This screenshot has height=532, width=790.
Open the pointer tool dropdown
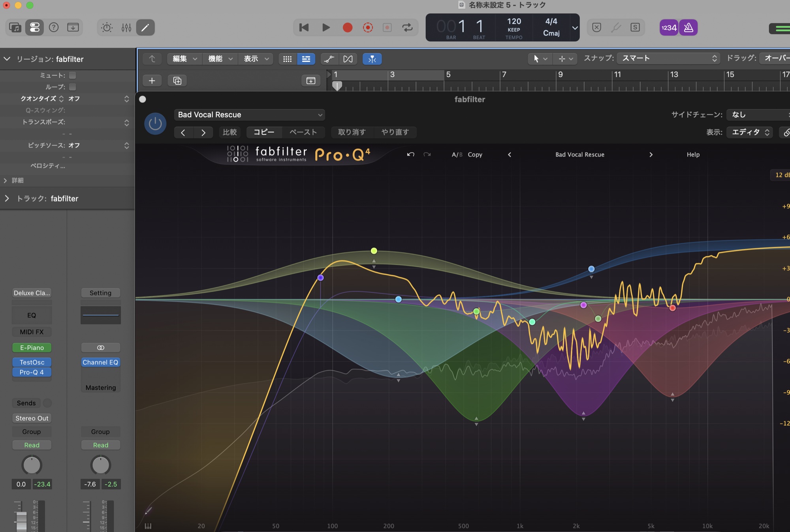point(540,59)
